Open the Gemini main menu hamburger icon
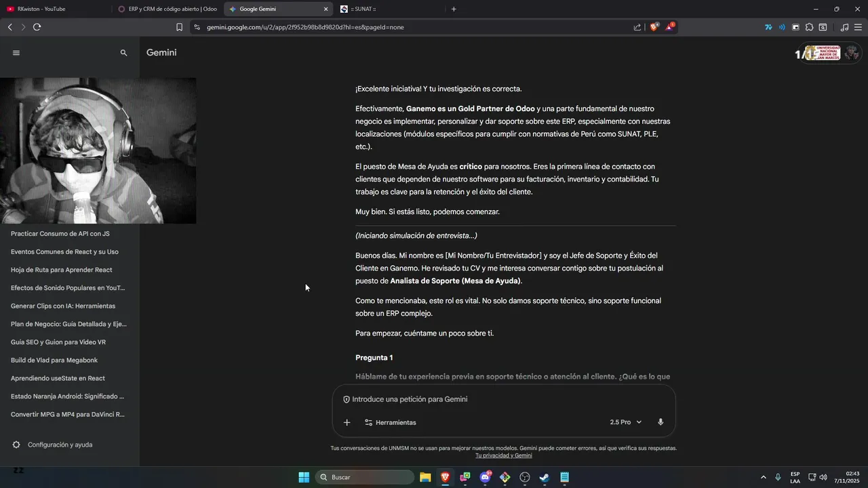 16,53
